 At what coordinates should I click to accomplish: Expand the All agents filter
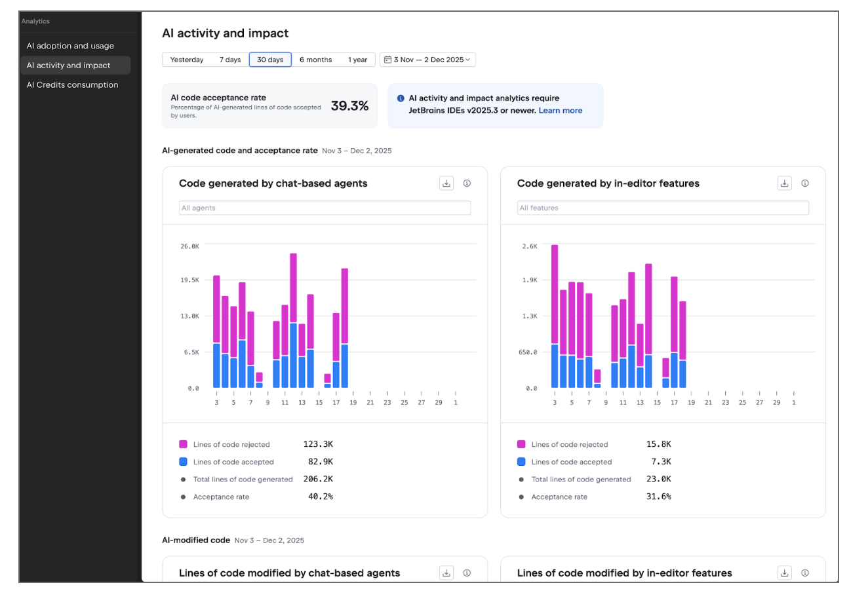325,208
